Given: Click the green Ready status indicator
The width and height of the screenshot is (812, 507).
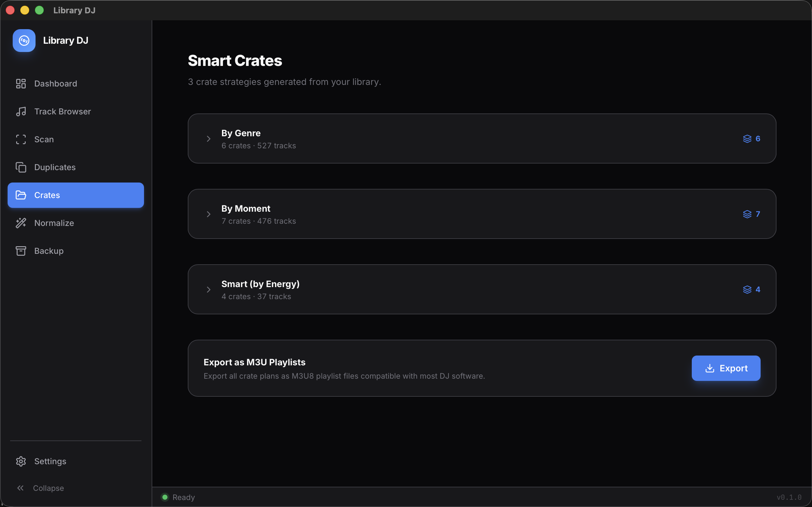Looking at the screenshot, I should pyautogui.click(x=165, y=497).
